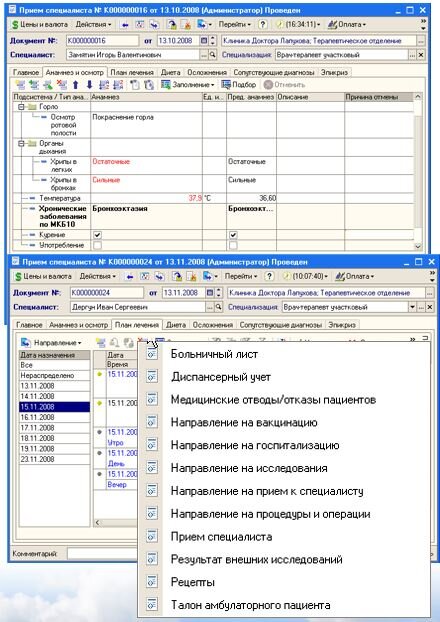Delete anamnesis row using red X icon
Screen dimensions: 440x622
[x=61, y=84]
